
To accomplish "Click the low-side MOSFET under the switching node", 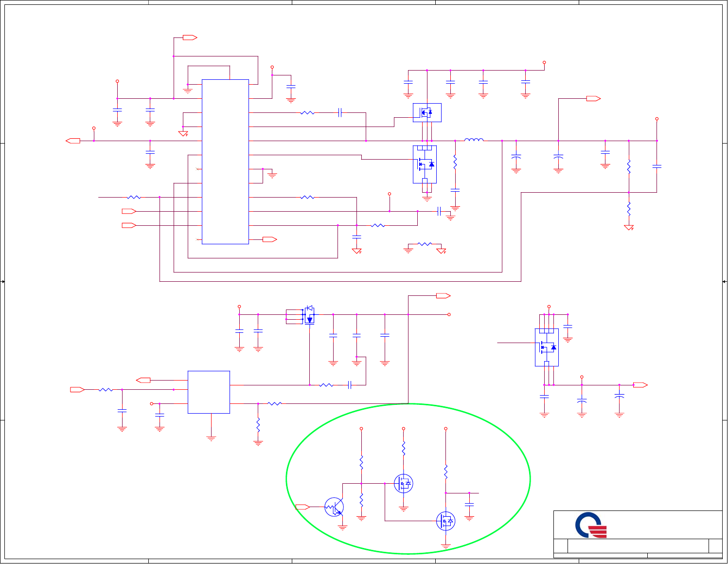I will [425, 164].
